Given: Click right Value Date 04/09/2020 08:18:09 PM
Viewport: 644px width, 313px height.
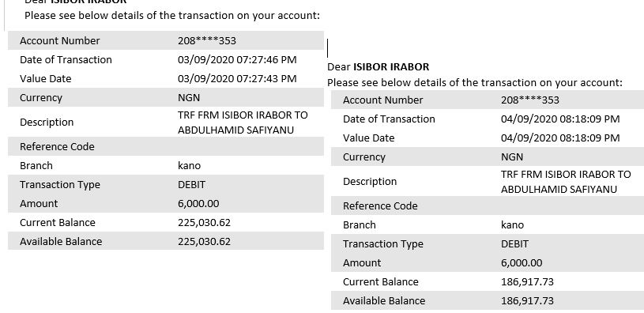Looking at the screenshot, I should pyautogui.click(x=560, y=138).
